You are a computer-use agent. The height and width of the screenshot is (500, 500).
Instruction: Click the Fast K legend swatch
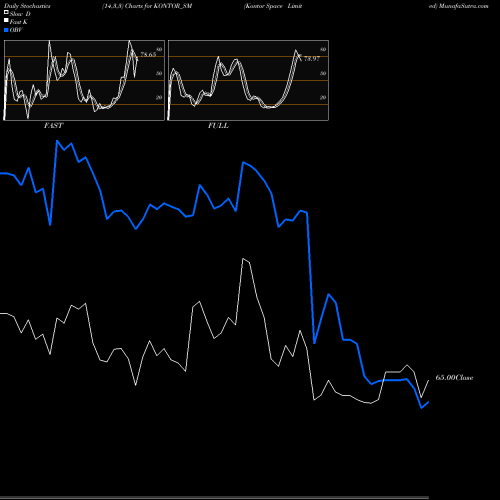coord(6,21)
